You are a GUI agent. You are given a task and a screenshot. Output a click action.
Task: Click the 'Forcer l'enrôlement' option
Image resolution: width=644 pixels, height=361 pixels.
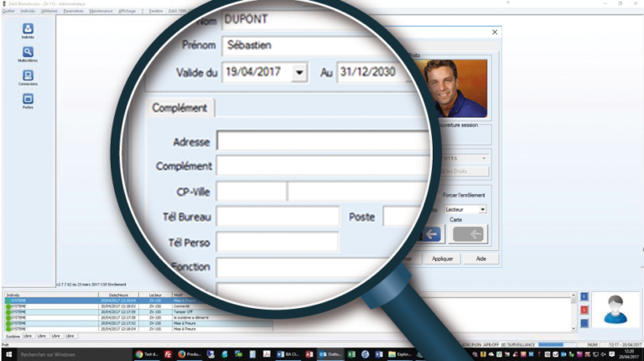464,195
